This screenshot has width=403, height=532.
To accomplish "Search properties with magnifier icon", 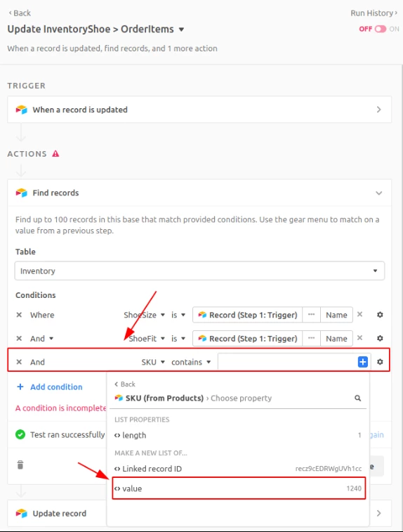I will click(357, 398).
